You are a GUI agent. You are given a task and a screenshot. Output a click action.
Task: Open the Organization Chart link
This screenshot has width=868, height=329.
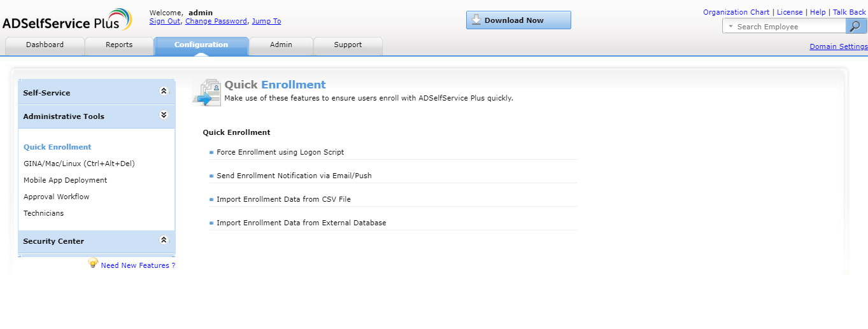[x=736, y=12]
